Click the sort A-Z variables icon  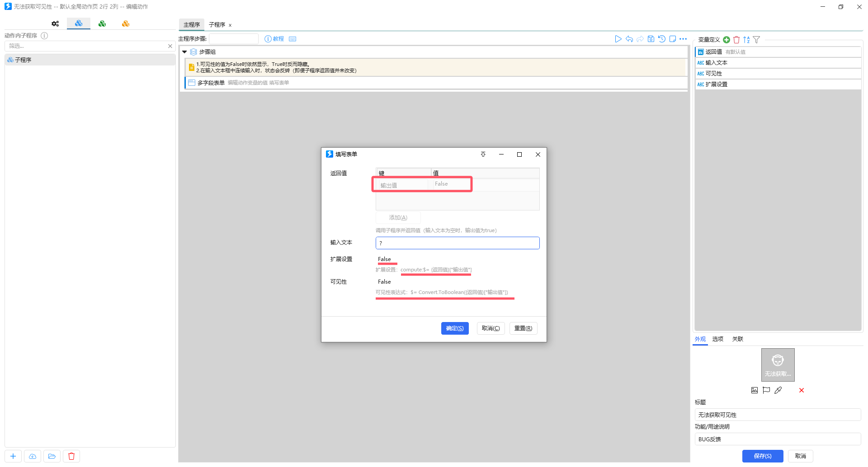(746, 40)
